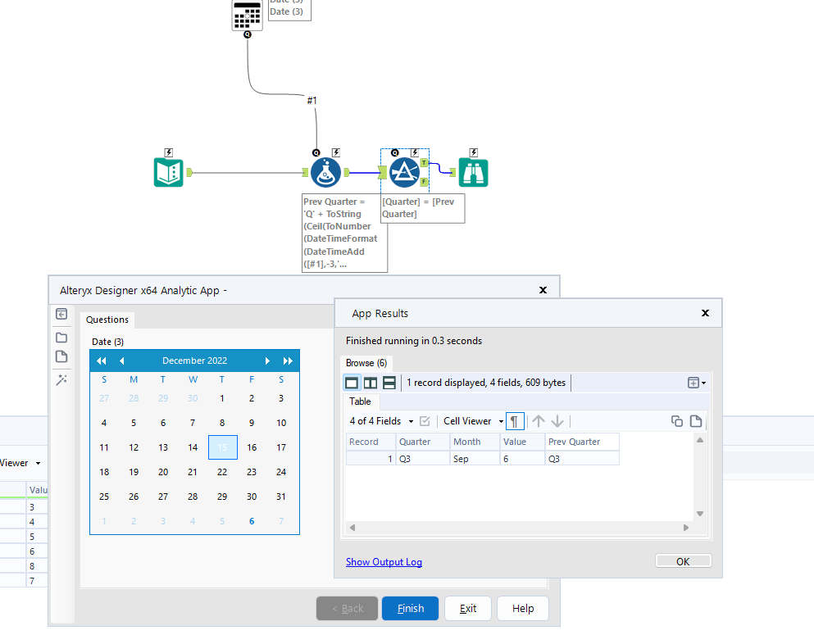
Task: Click the copy icon in the Browse toolbar
Action: pos(679,420)
